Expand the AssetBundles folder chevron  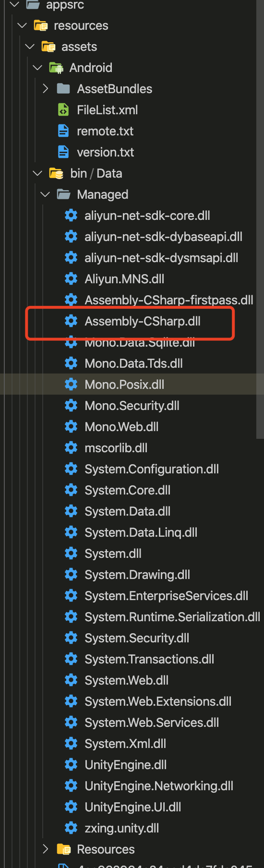(x=46, y=89)
